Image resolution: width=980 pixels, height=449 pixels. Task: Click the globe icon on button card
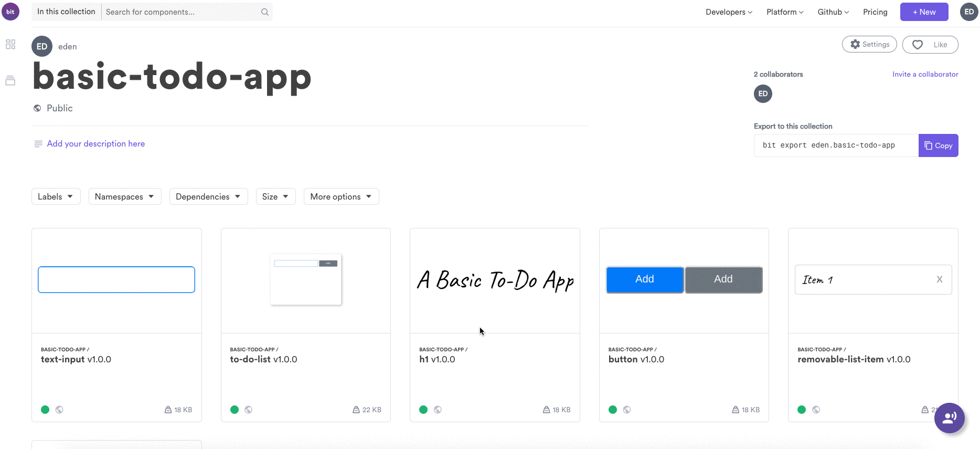click(x=627, y=410)
